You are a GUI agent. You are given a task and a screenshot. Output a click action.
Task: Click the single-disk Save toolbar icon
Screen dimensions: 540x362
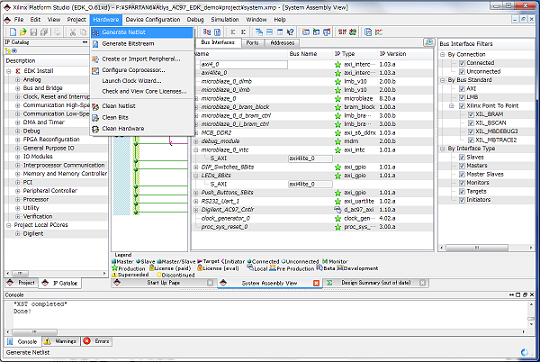[x=33, y=32]
